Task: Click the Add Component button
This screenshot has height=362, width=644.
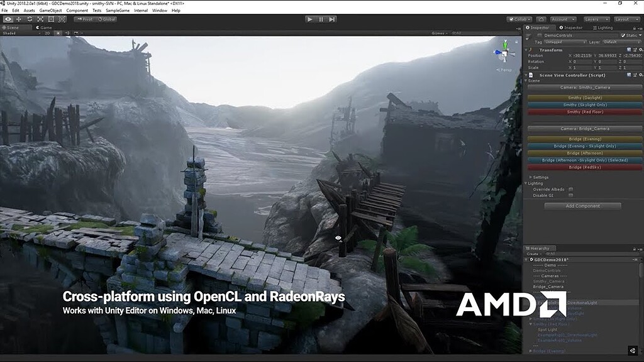Action: [x=584, y=206]
